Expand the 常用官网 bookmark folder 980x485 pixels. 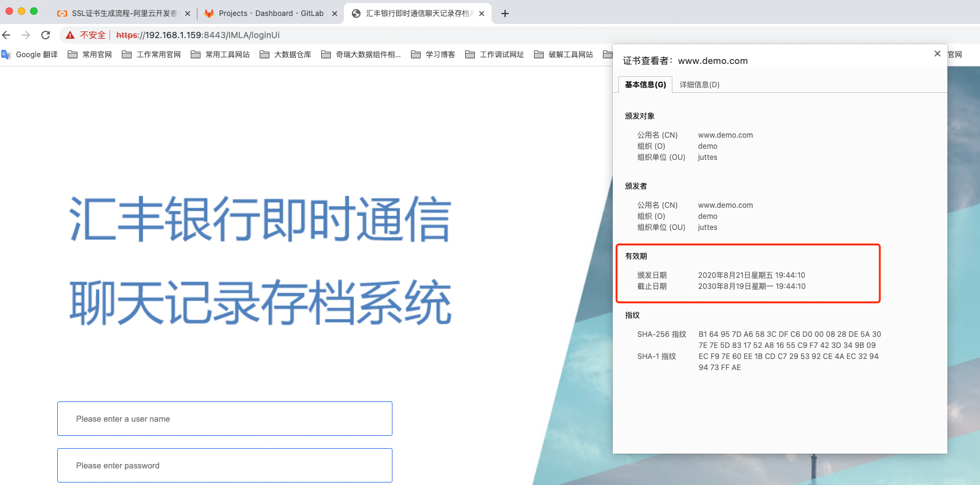tap(90, 55)
